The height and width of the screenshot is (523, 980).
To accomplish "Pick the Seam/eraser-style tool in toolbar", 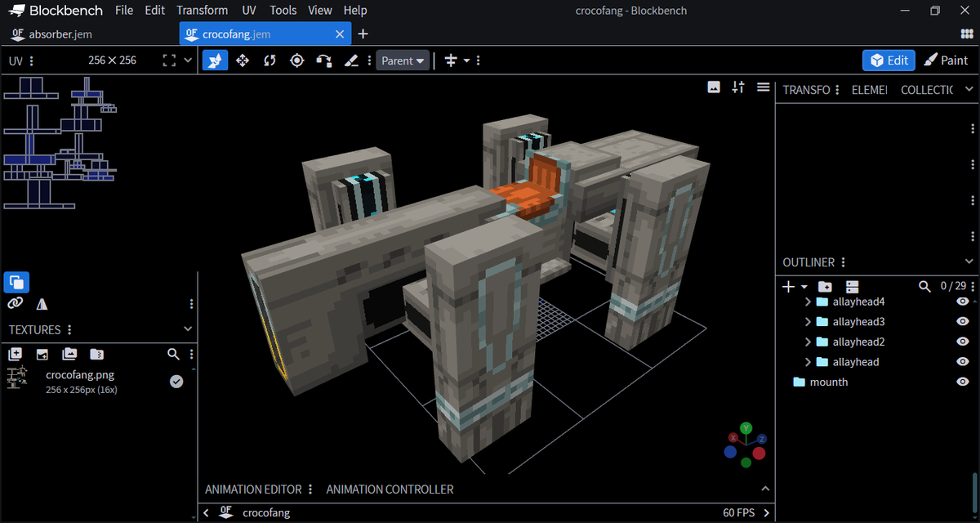I will (351, 60).
